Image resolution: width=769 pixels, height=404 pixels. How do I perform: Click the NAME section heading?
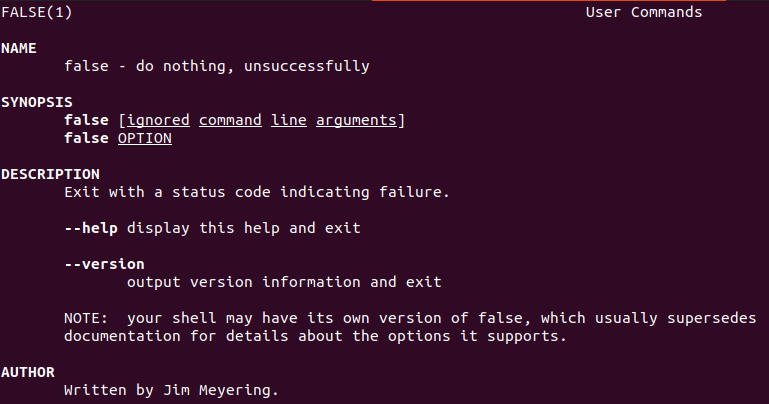point(19,48)
